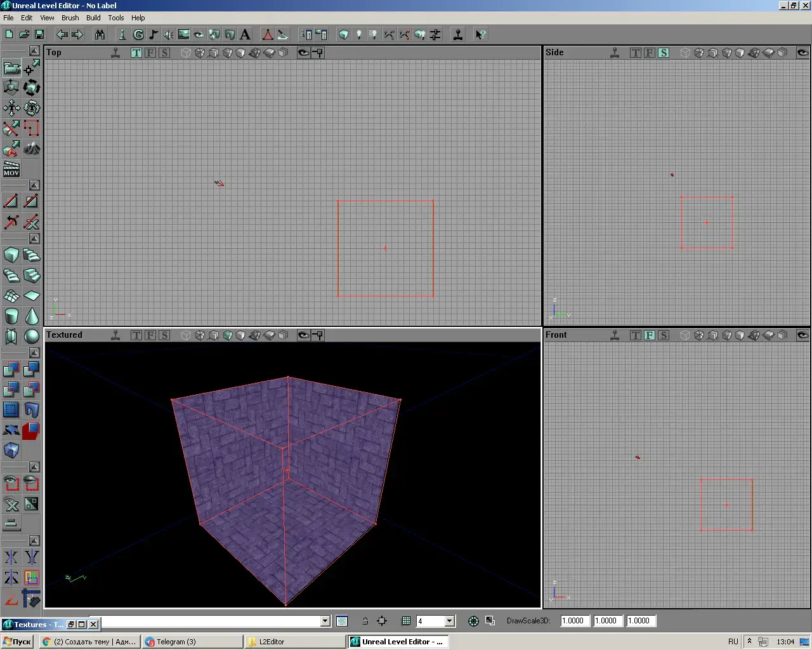
Task: Collapse the clipping tools group
Action: (34, 185)
